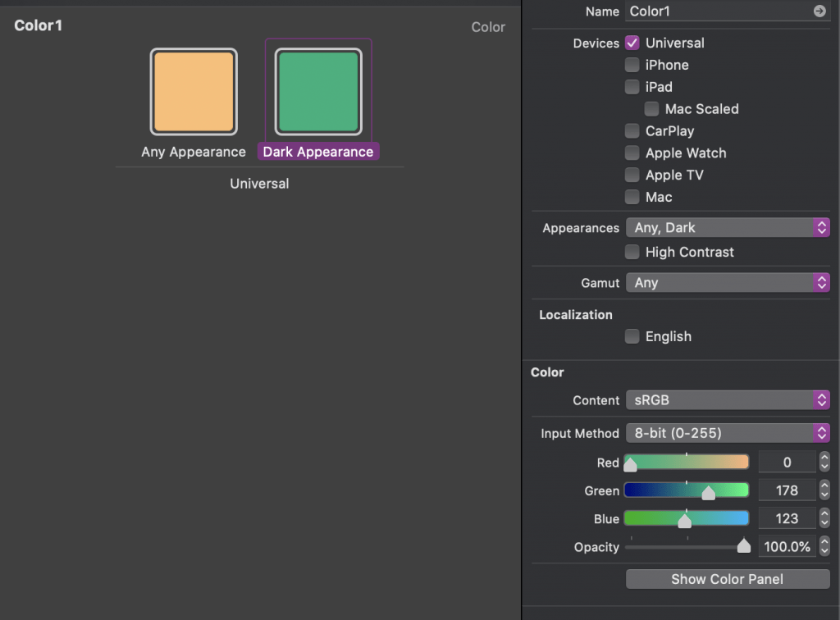Click the stepper beside the Opacity value
840x620 pixels.
(x=824, y=547)
